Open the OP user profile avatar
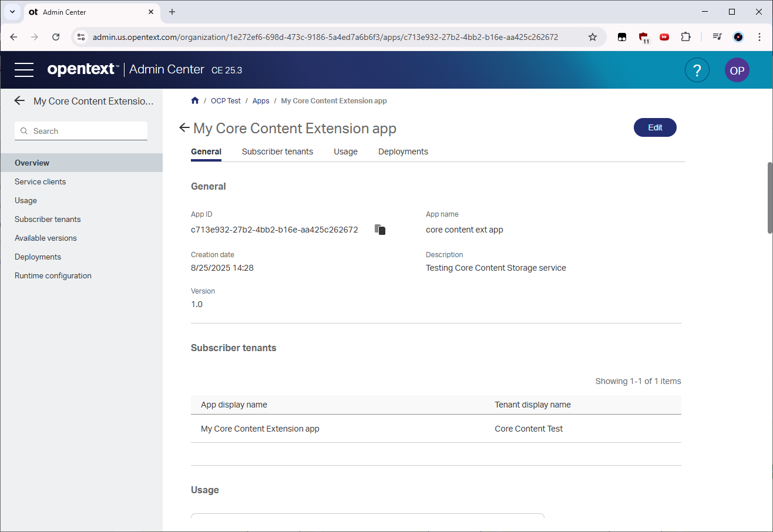The height and width of the screenshot is (532, 773). tap(737, 70)
